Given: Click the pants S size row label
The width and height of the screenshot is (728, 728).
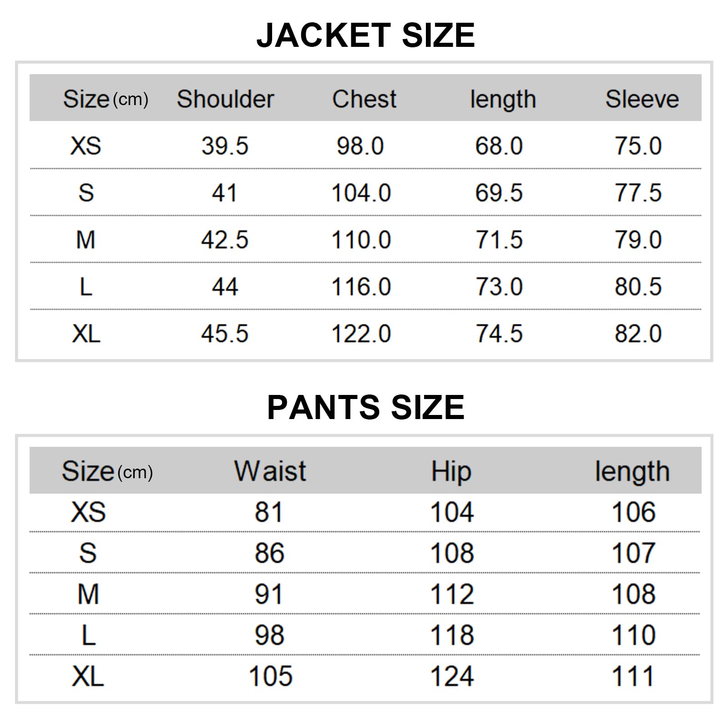Looking at the screenshot, I should pos(88,553).
